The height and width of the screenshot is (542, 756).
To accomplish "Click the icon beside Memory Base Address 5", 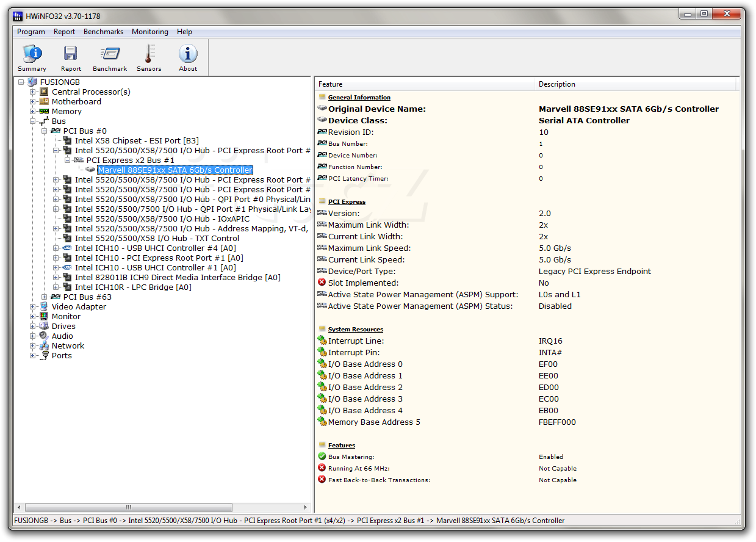I will 322,422.
